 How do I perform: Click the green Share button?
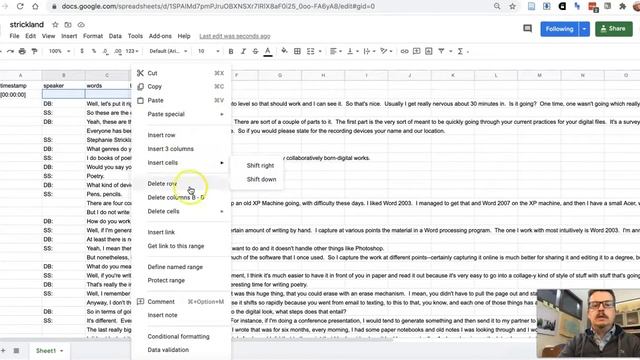click(613, 29)
